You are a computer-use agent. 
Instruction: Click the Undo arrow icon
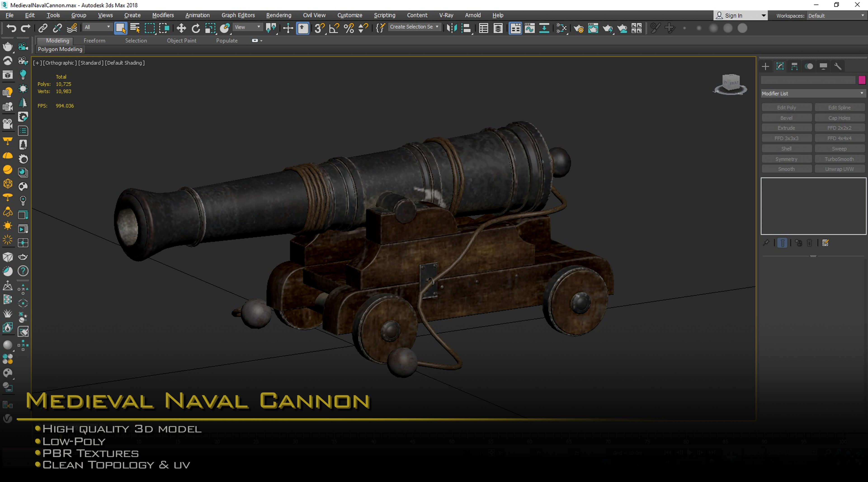[x=11, y=28]
